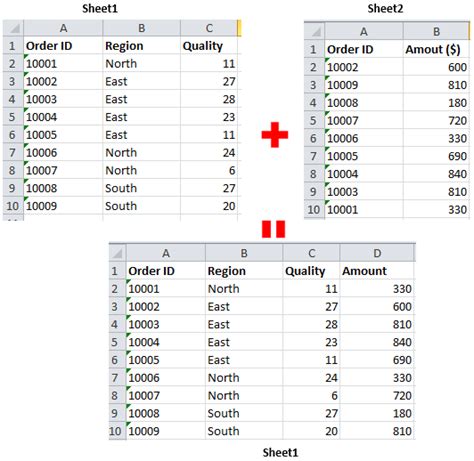This screenshot has height=461, width=474.
Task: Click select-all corner of three-column Sheet1 table
Action: (x=13, y=28)
